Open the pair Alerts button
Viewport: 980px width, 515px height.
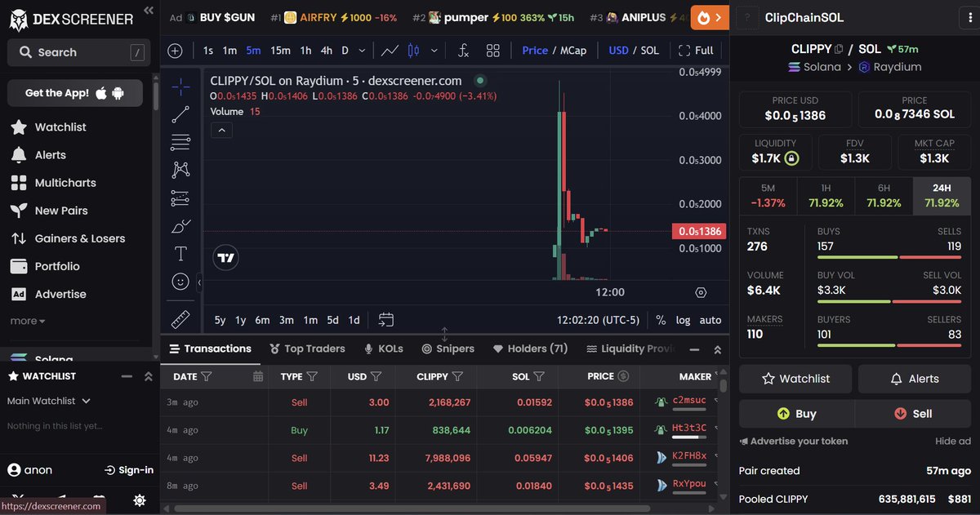click(x=914, y=379)
